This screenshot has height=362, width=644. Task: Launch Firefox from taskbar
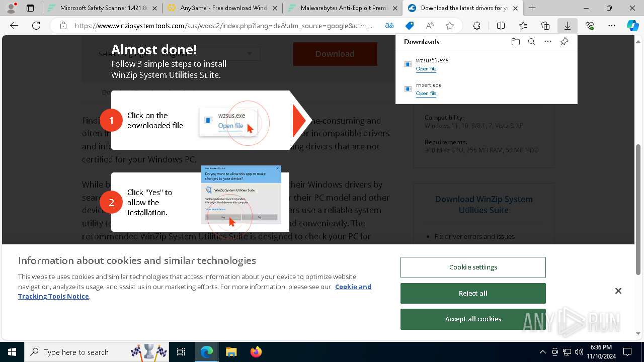(x=256, y=352)
